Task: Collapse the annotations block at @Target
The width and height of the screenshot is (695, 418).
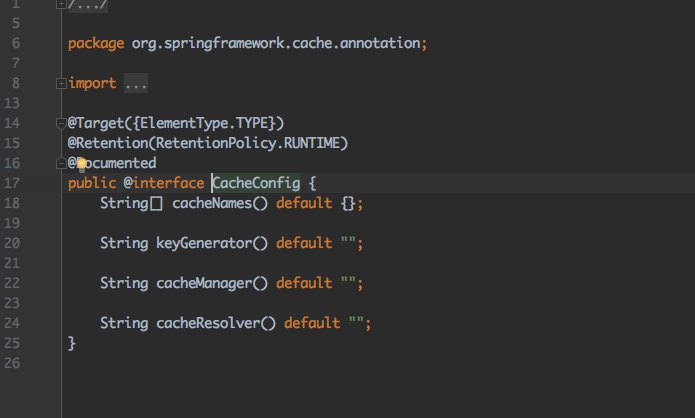Action: point(61,123)
